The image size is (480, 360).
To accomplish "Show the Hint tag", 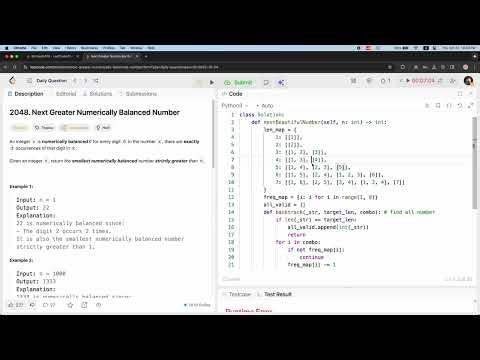I will (103, 128).
